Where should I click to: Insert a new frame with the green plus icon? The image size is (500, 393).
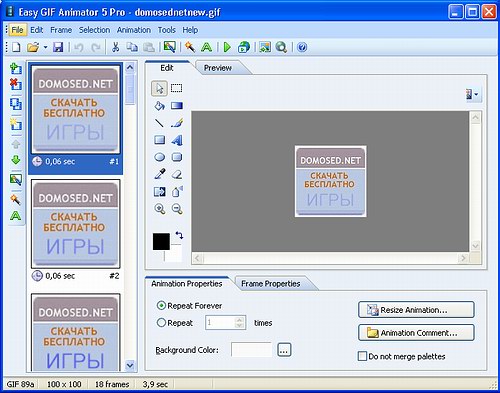click(x=16, y=69)
